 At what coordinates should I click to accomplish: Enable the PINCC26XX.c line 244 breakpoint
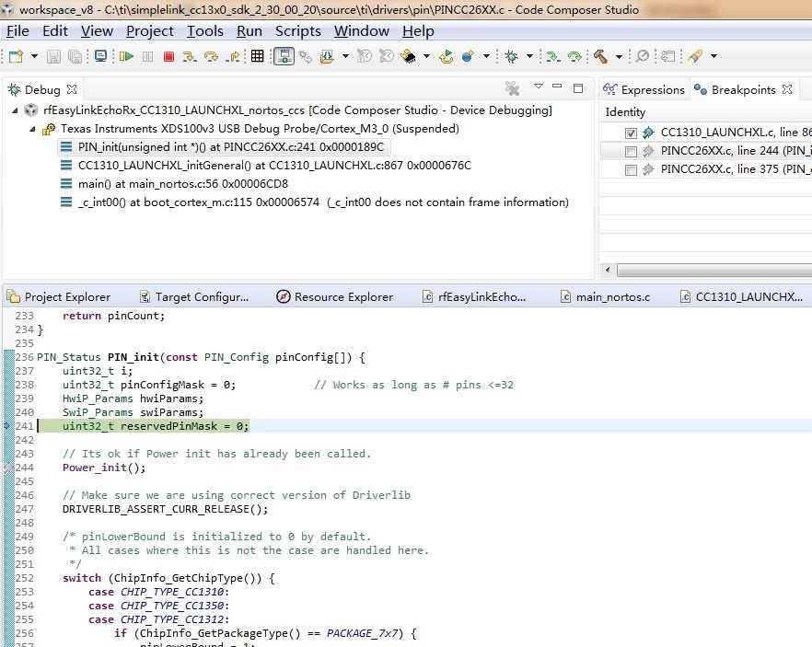631,150
